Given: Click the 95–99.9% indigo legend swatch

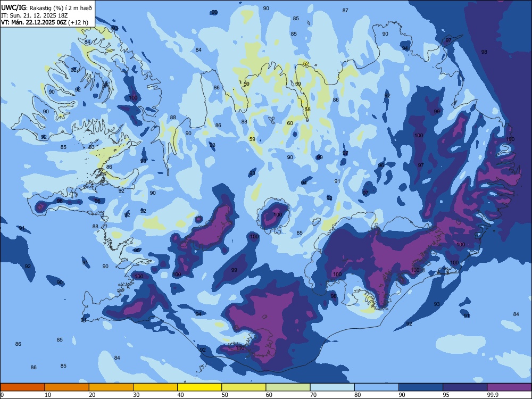Looking at the screenshot, I should (465, 387).
